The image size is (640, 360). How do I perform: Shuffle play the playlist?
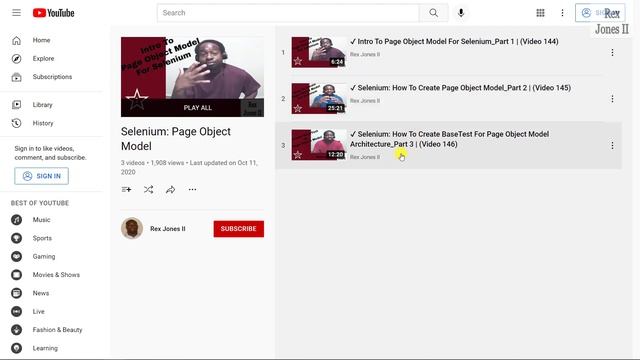pos(149,189)
